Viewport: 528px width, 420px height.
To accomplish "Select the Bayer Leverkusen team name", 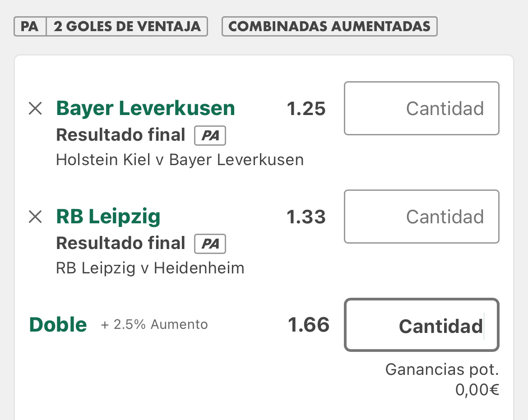I will 145,108.
